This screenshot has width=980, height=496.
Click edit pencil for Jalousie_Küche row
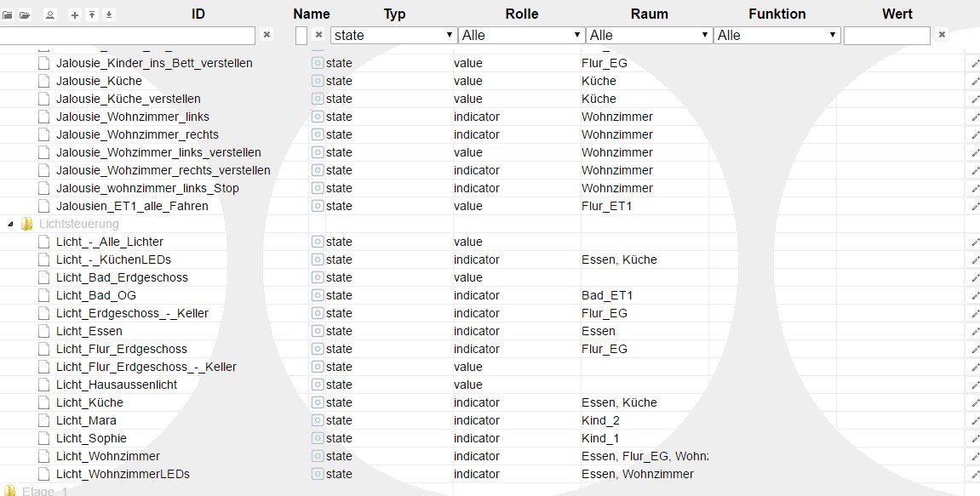coord(975,82)
